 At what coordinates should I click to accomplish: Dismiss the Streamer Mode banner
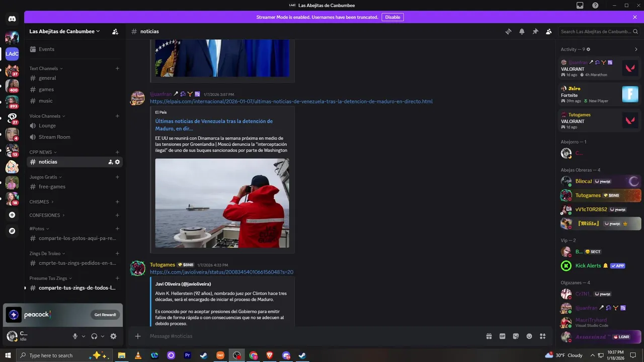[x=635, y=17]
